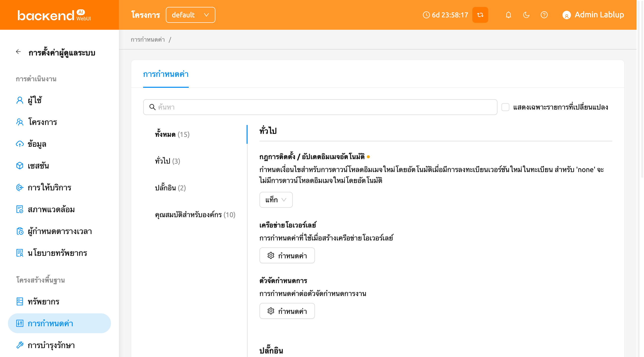Click กำหนดค่า button under ตัวจัดกำหนดการ
Image resolution: width=644 pixels, height=357 pixels.
point(287,311)
